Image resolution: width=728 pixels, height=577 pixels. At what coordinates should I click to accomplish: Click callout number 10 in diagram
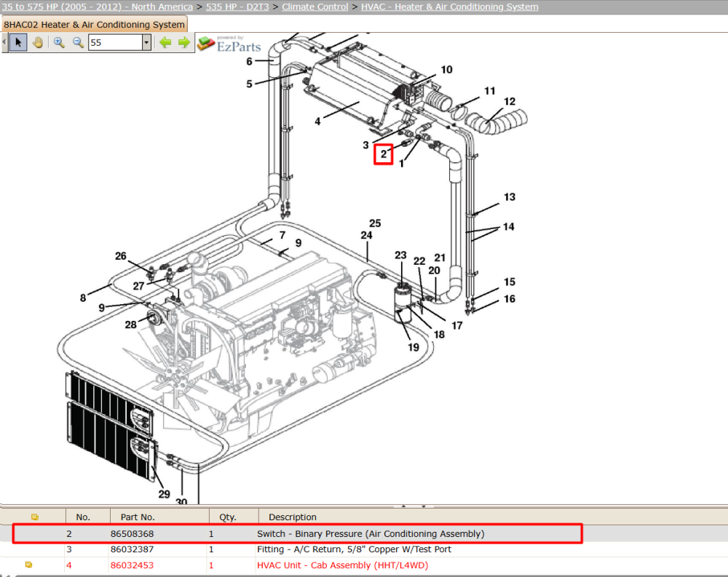coord(446,70)
